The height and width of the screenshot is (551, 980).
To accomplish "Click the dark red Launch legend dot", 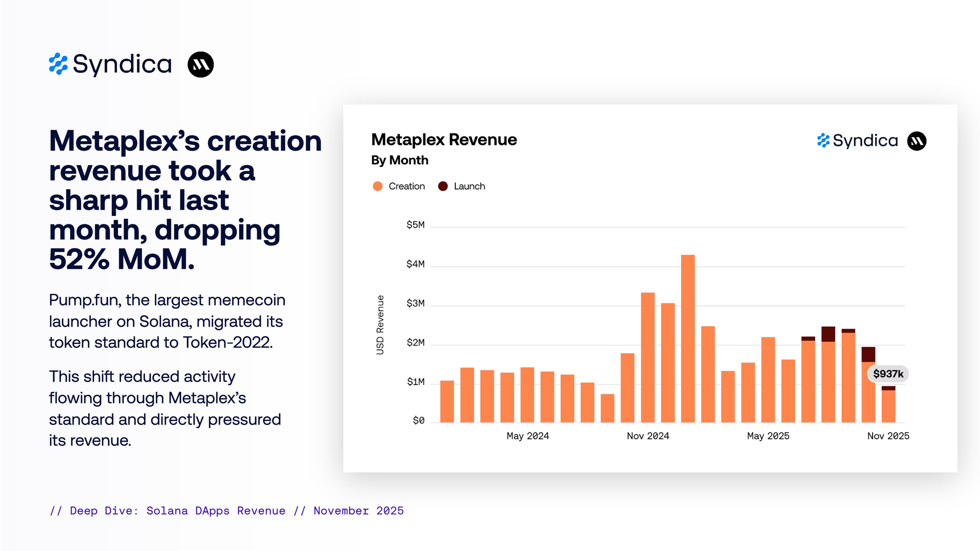I will pyautogui.click(x=442, y=186).
